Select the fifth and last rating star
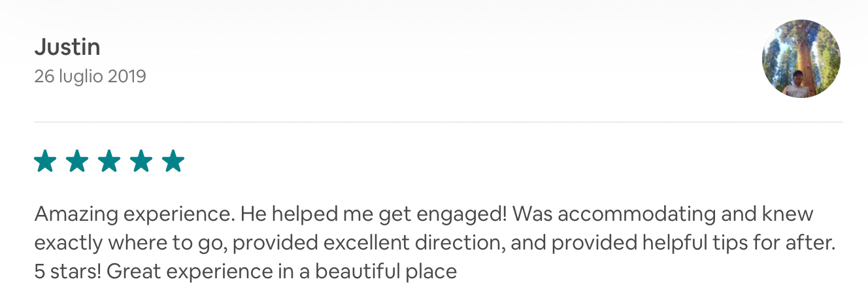 pos(173,161)
